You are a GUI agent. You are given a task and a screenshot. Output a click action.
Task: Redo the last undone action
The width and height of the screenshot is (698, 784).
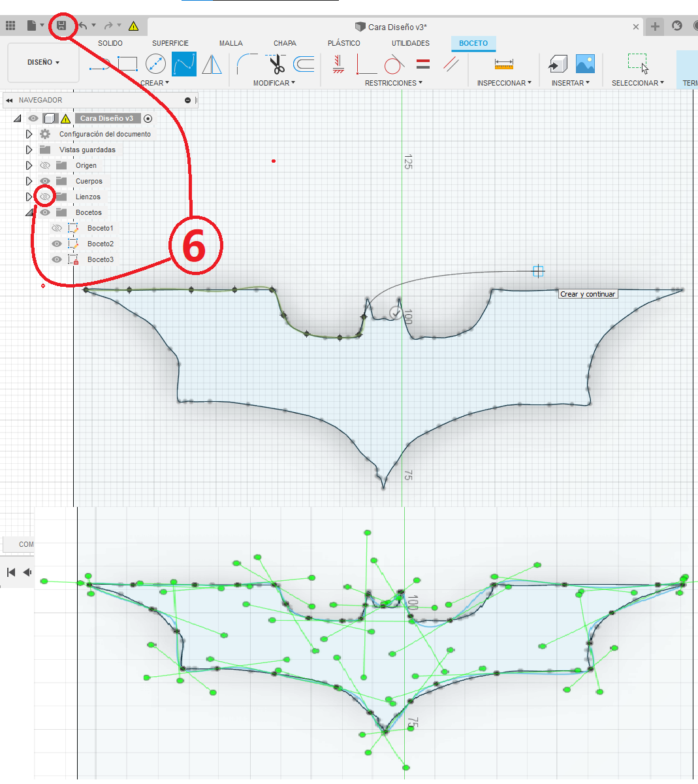[108, 26]
